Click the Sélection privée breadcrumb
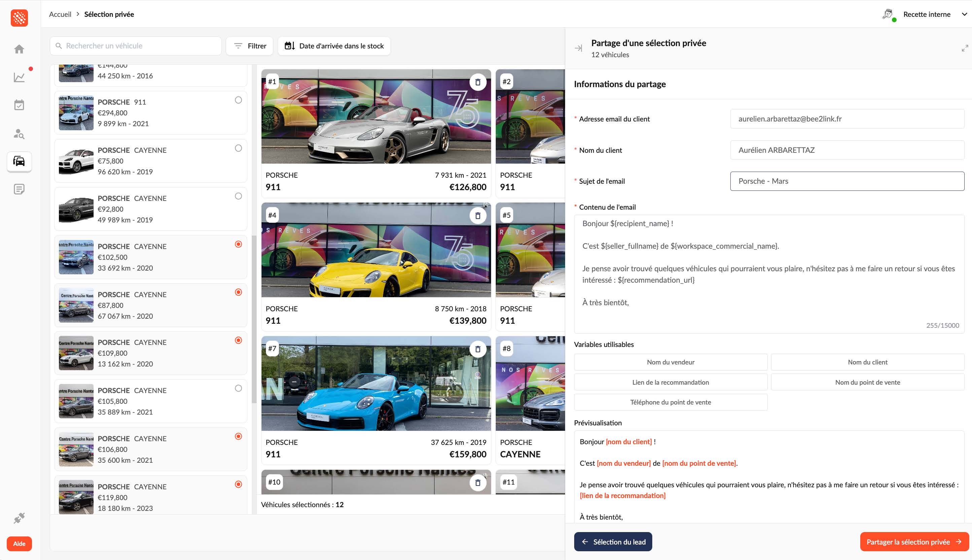Screen dimensions: 972x560 [109, 14]
